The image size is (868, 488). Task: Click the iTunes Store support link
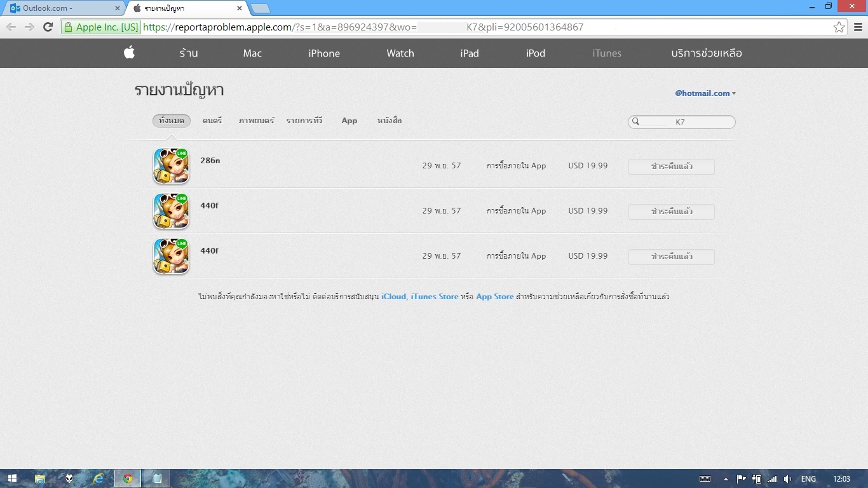point(435,297)
